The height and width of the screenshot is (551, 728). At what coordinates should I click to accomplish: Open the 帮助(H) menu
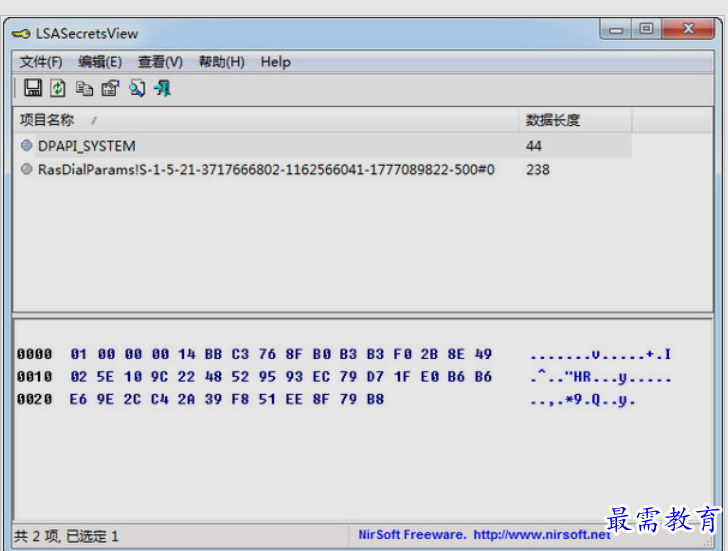tap(221, 62)
